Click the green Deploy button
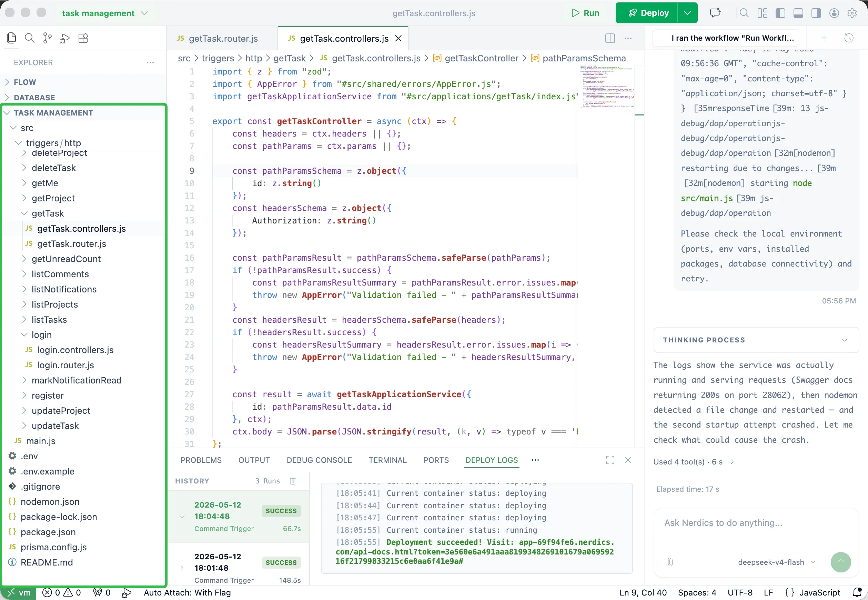Viewport: 868px width, 600px height. pos(647,13)
